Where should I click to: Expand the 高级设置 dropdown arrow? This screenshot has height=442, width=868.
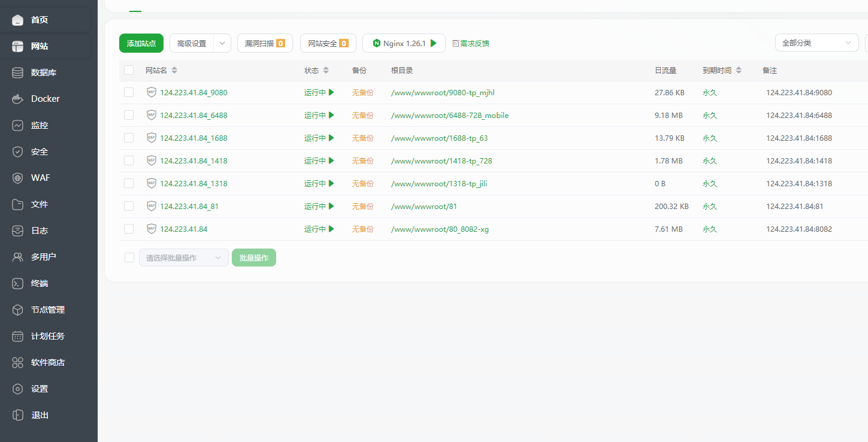[222, 43]
